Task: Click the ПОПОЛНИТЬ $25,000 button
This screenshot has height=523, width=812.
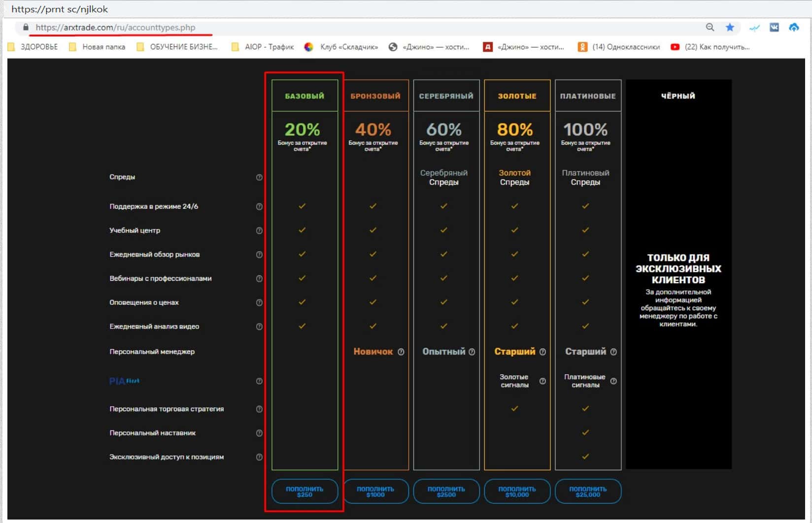Action: click(x=588, y=491)
